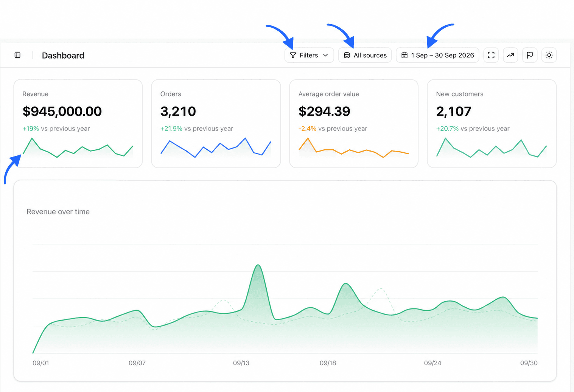This screenshot has width=574, height=392.
Task: Click the 09/24 axis label
Action: point(432,363)
